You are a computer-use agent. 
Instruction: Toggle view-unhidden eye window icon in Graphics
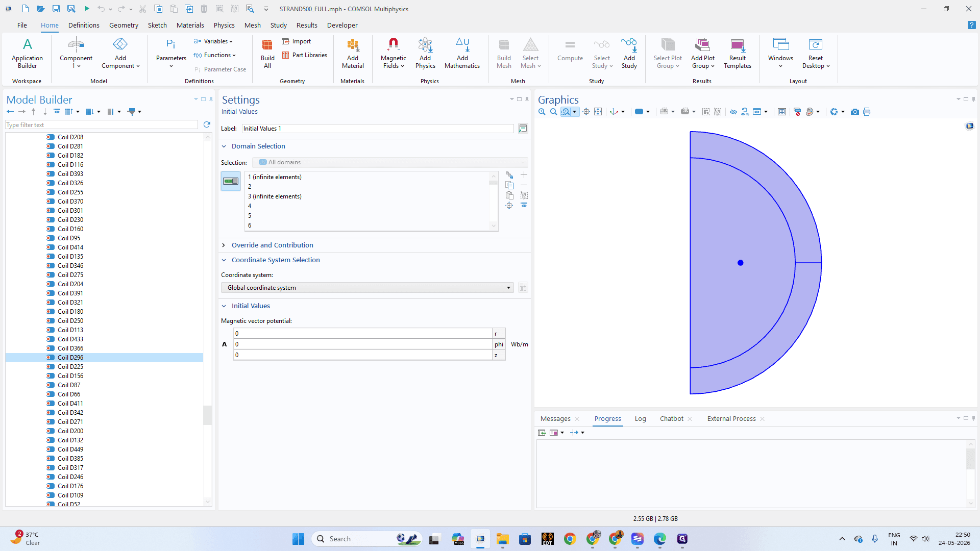coord(757,112)
